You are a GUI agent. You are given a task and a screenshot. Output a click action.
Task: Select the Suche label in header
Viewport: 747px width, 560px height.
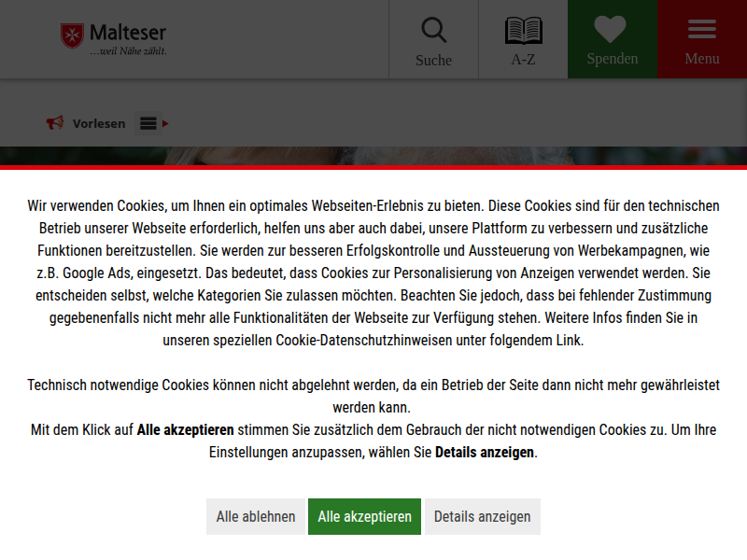(433, 61)
